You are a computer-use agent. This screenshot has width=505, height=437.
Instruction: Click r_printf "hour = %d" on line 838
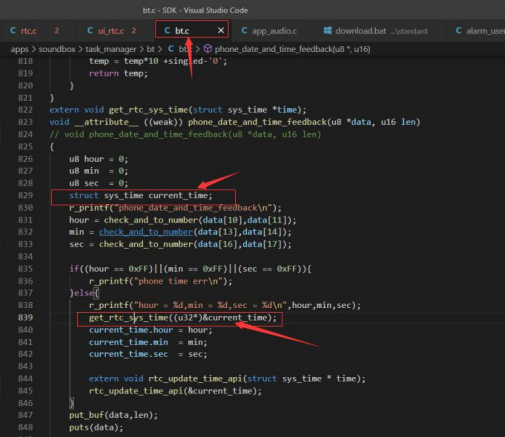225,305
